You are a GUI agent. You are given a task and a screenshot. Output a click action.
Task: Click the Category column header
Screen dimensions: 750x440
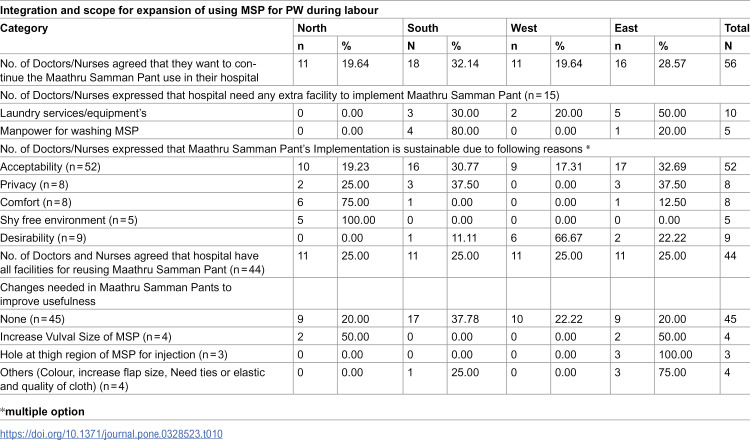[x=24, y=28]
